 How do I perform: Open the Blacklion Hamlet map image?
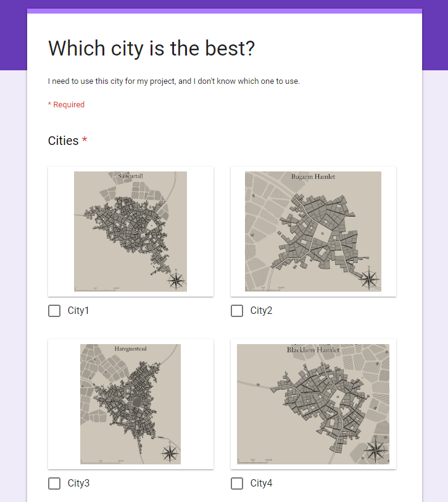(313, 404)
